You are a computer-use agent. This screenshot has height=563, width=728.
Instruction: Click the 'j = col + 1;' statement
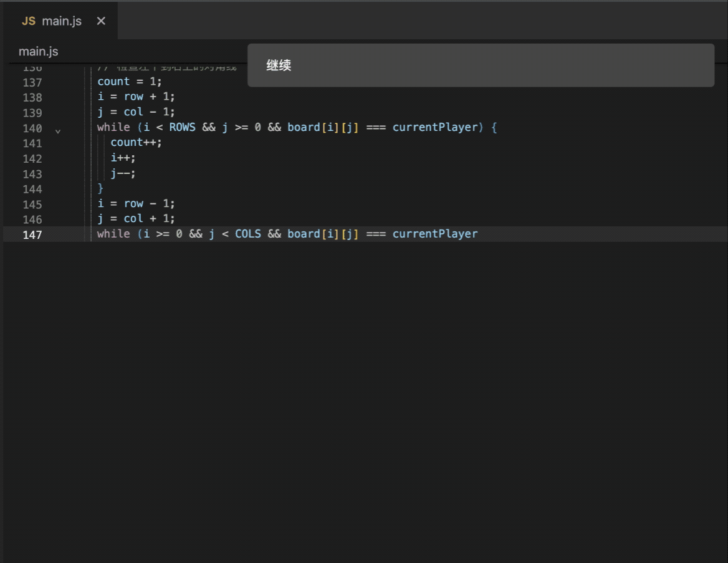136,218
